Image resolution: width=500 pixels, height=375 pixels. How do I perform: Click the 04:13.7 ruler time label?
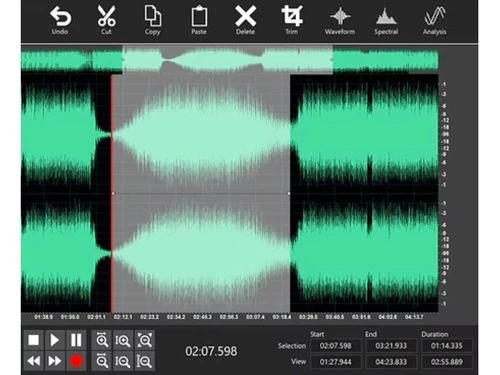tap(414, 317)
